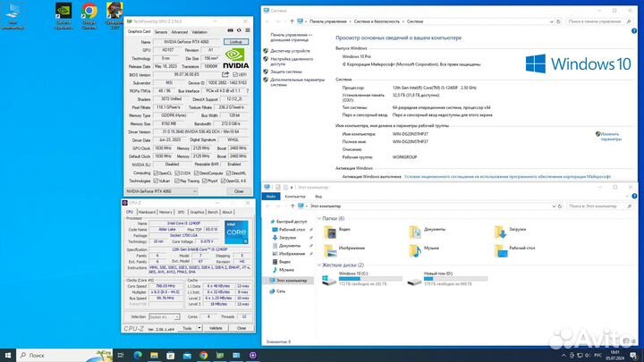The height and width of the screenshot is (362, 644).
Task: Toggle the OpenGL 4.6 checkbox
Action: click(x=223, y=181)
